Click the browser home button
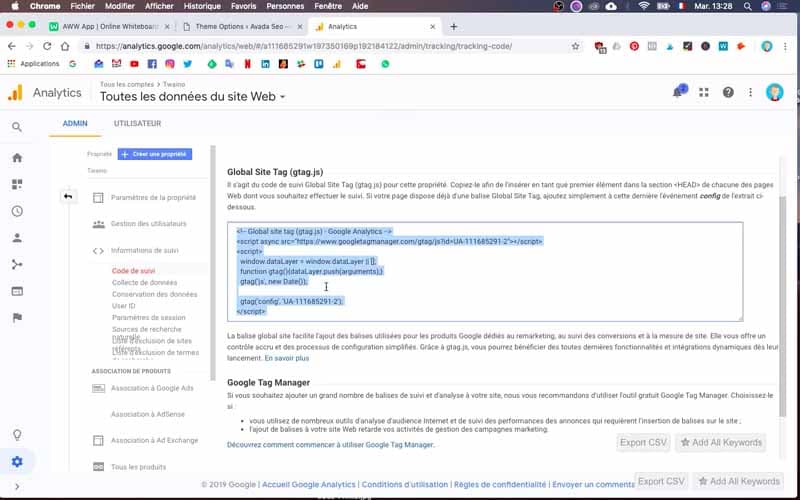800x500 pixels. [65, 46]
